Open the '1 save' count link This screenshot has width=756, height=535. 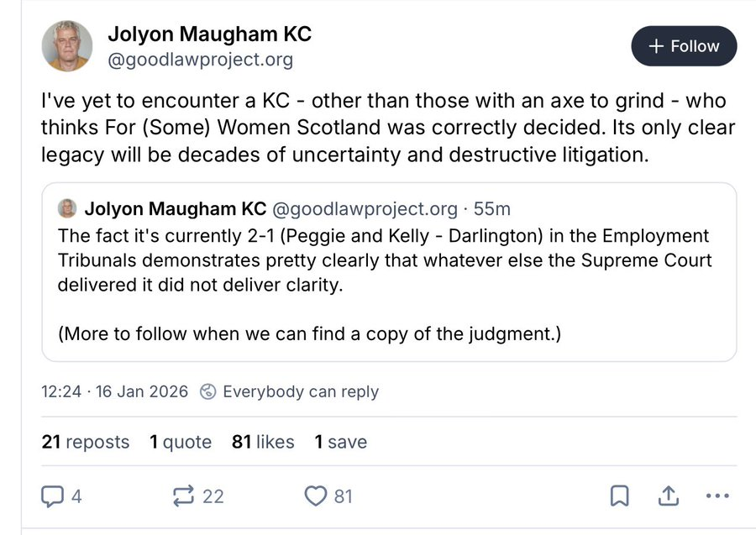(340, 442)
